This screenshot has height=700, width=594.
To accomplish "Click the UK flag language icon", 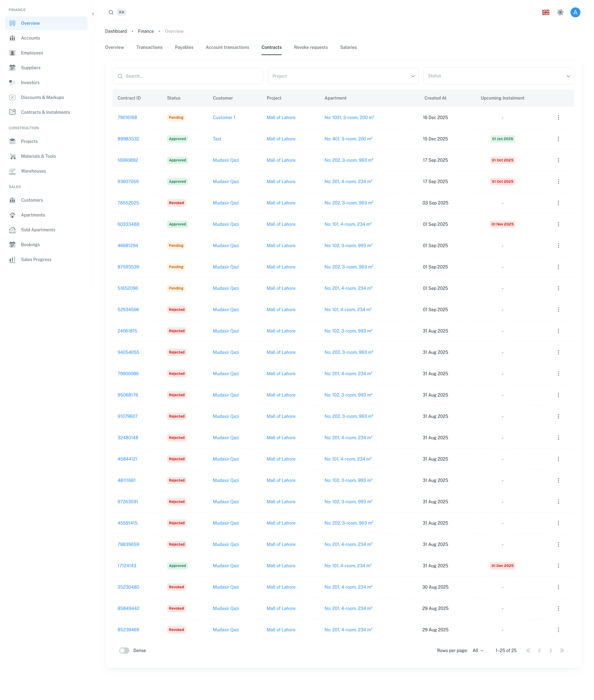I will click(545, 12).
